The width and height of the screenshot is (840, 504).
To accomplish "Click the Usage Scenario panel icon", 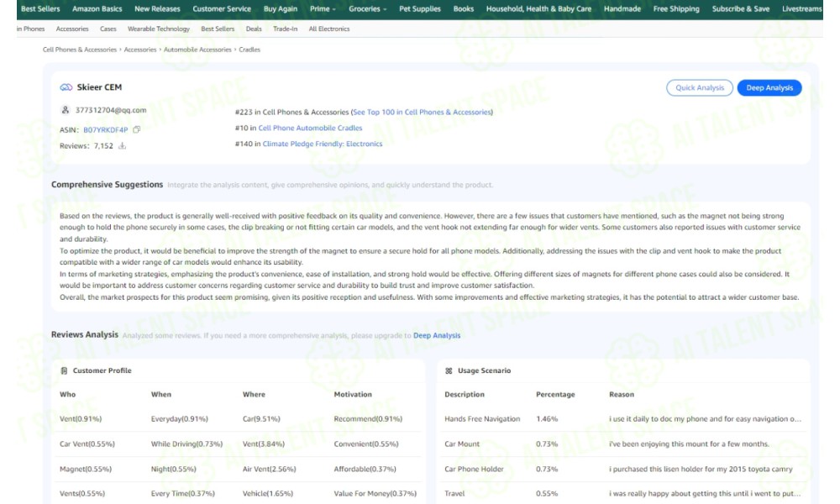I will tap(449, 370).
